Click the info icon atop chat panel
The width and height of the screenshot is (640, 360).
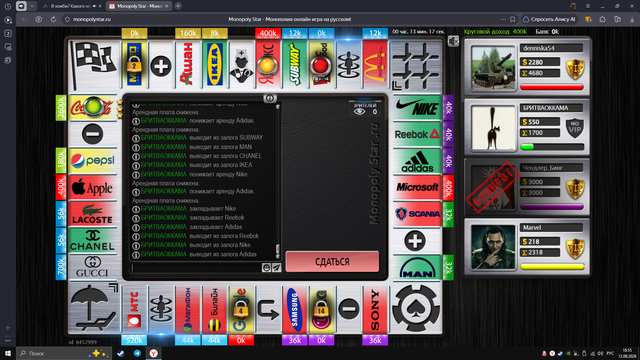(x=269, y=98)
